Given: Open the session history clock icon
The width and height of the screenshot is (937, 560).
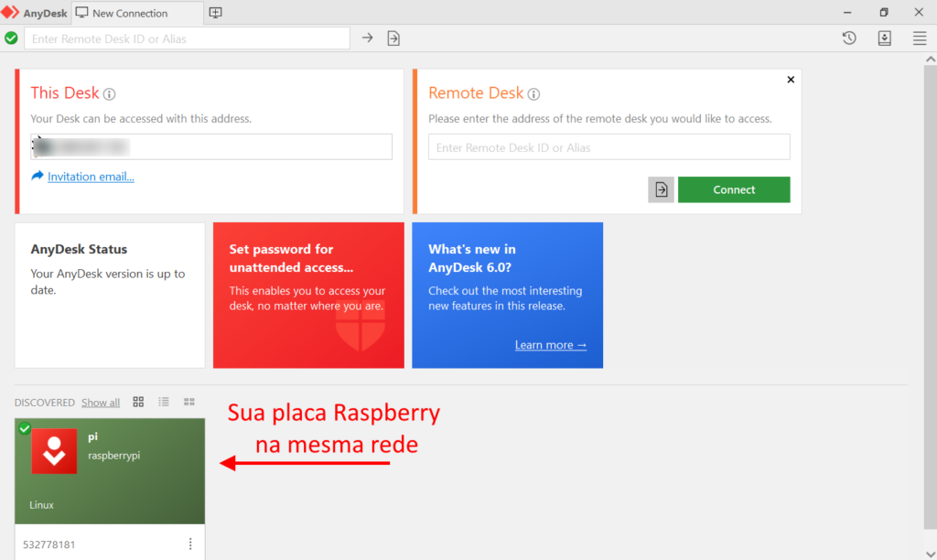Looking at the screenshot, I should tap(849, 38).
